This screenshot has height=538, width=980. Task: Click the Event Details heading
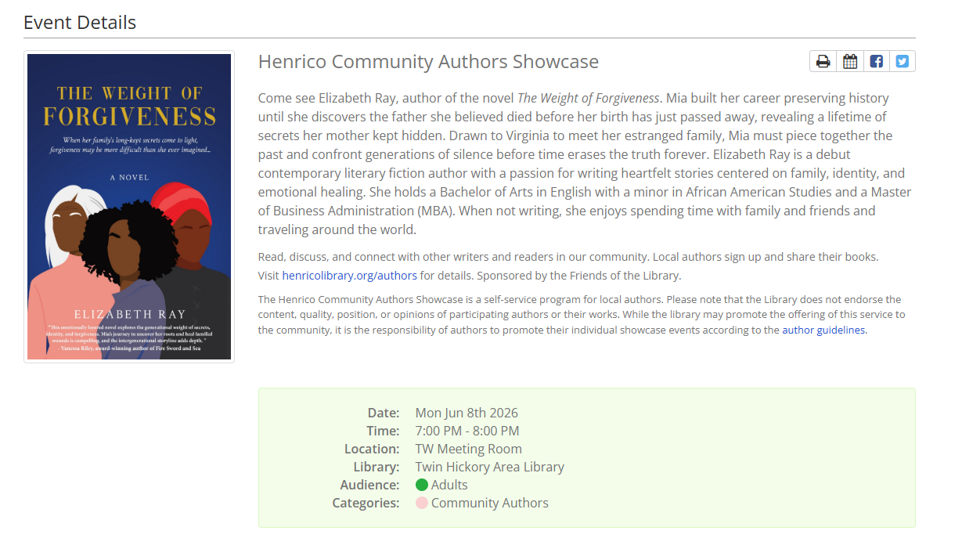click(80, 23)
